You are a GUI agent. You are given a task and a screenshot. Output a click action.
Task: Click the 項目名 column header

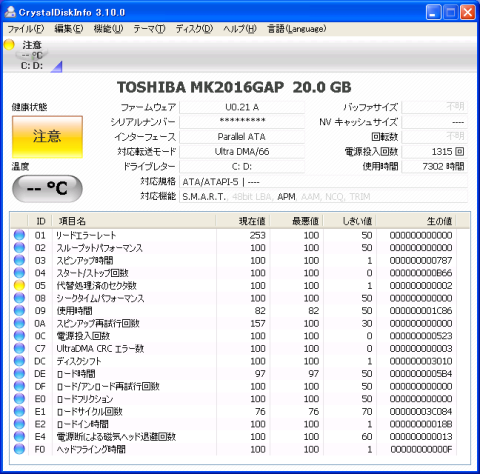134,221
